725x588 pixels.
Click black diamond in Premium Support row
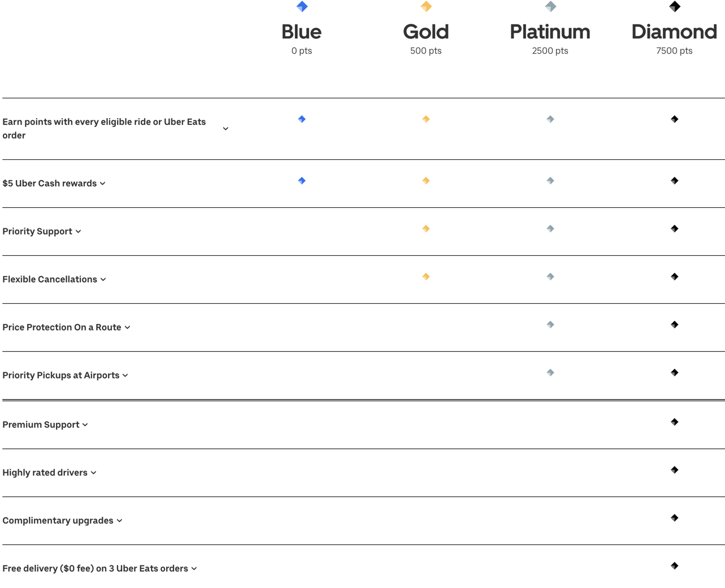point(675,422)
